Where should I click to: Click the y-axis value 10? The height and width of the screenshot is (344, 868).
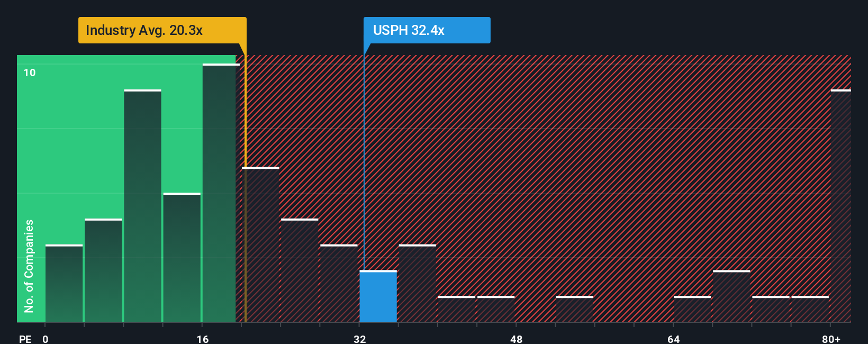(30, 73)
